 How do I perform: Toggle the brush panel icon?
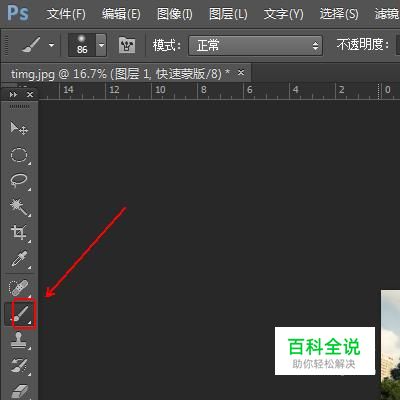point(127,45)
